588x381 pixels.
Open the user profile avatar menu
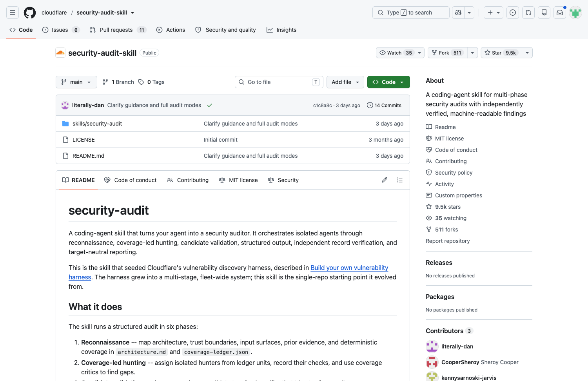click(575, 13)
